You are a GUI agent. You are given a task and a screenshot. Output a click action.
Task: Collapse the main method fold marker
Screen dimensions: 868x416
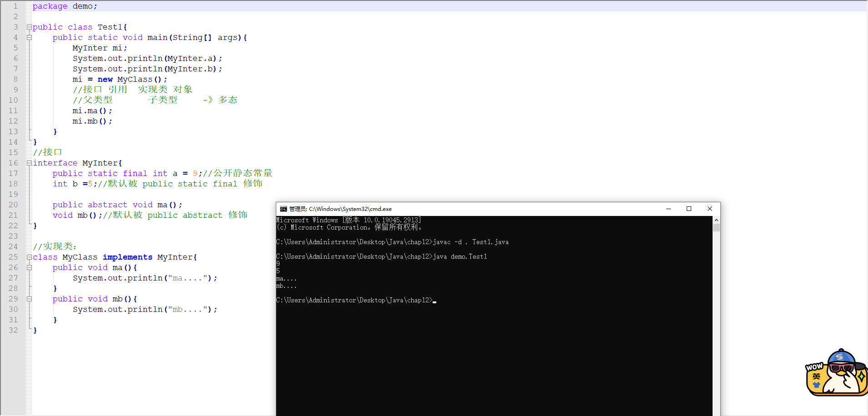(x=29, y=38)
